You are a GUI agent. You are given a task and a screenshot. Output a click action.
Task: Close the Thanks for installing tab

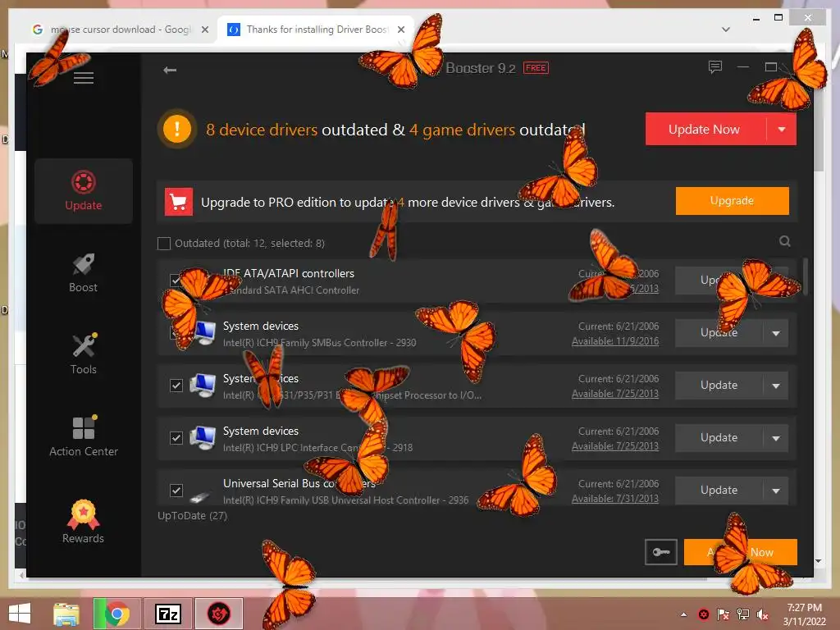coord(400,30)
